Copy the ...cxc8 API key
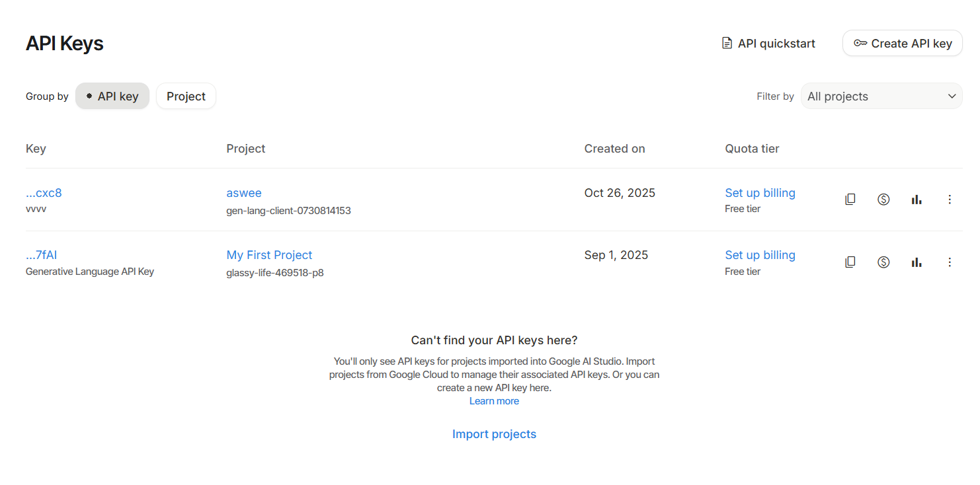Viewport: 980px width, 485px height. pyautogui.click(x=850, y=199)
